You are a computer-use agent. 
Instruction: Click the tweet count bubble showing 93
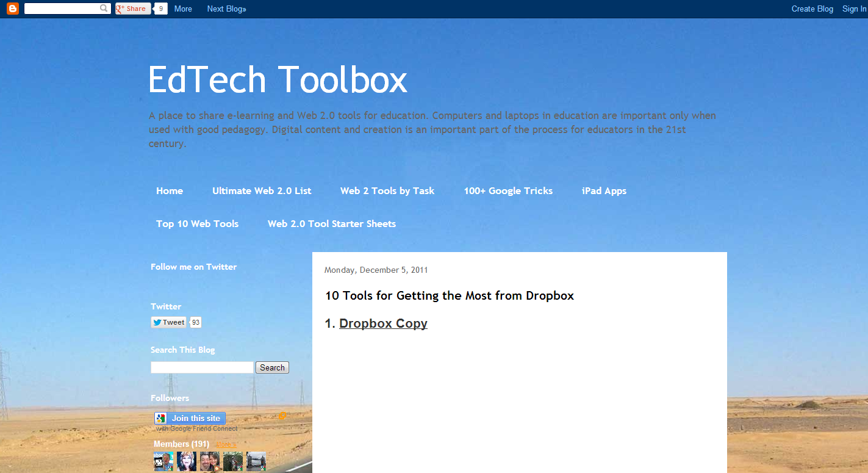[196, 322]
